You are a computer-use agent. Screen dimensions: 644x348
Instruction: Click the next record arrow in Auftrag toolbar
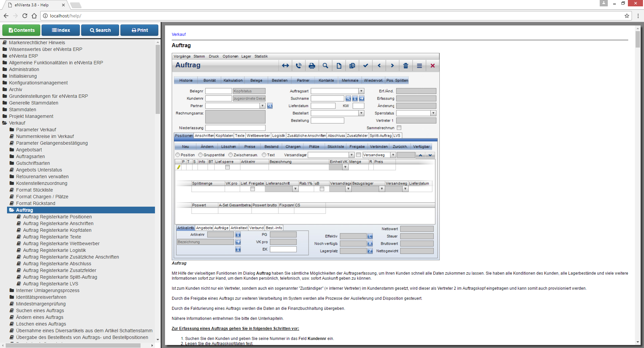click(392, 66)
